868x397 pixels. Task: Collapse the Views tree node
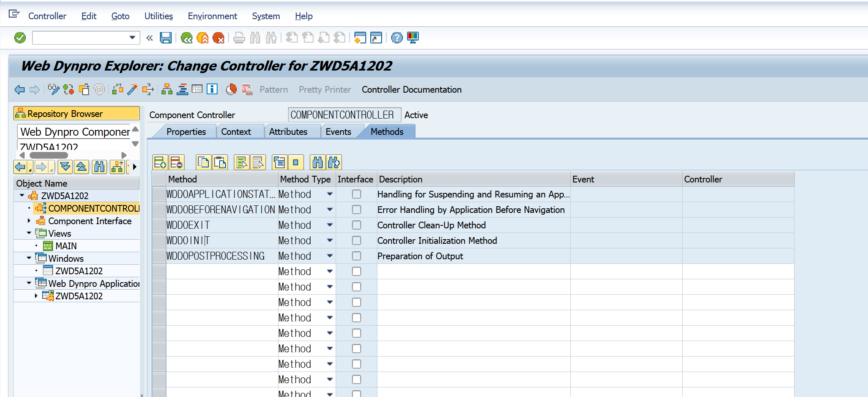coord(29,233)
